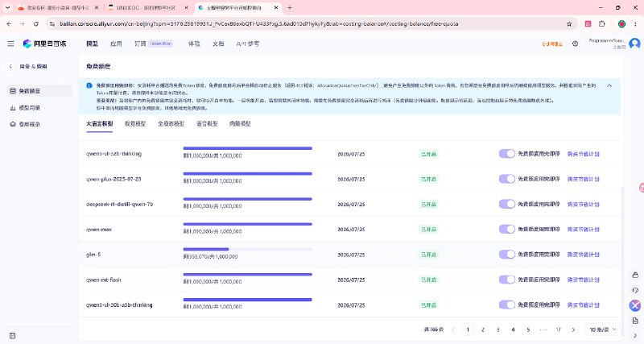The height and width of the screenshot is (344, 644).
Task: Click the browser back arrow
Action: coord(9,24)
